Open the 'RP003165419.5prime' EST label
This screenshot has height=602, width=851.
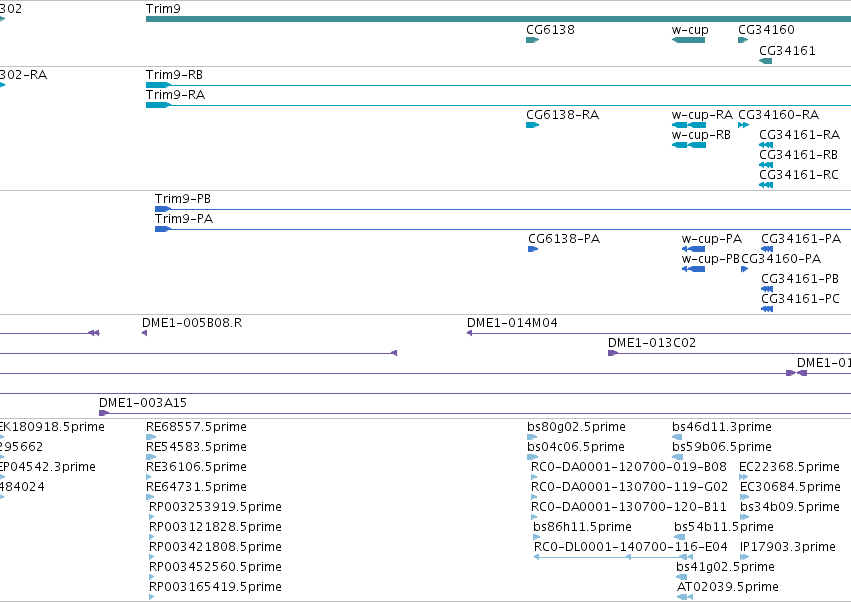tap(215, 587)
